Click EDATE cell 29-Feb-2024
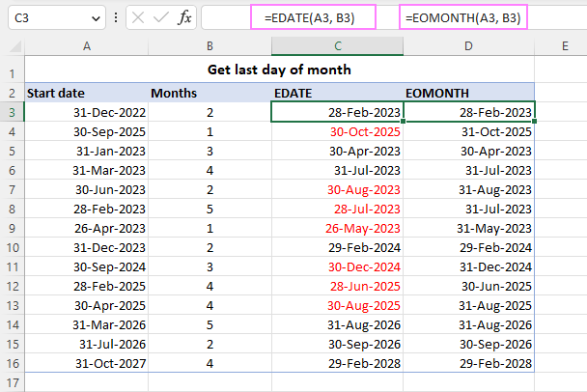 337,247
